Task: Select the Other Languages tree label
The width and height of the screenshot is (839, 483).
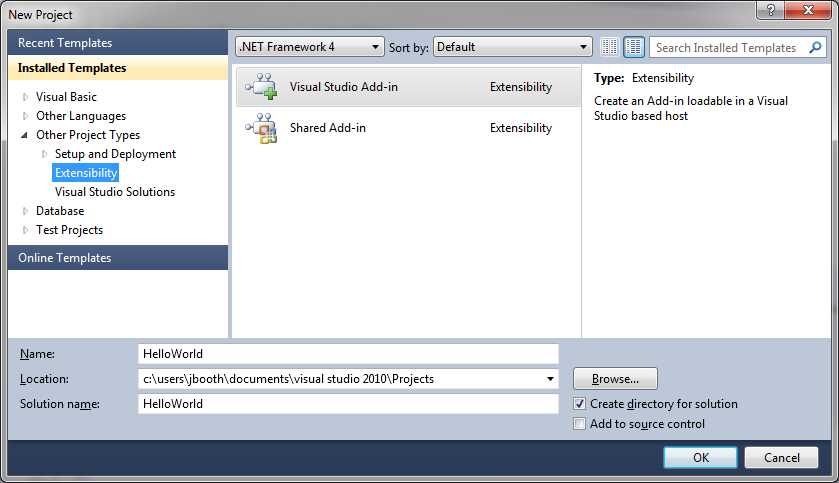Action: 81,116
